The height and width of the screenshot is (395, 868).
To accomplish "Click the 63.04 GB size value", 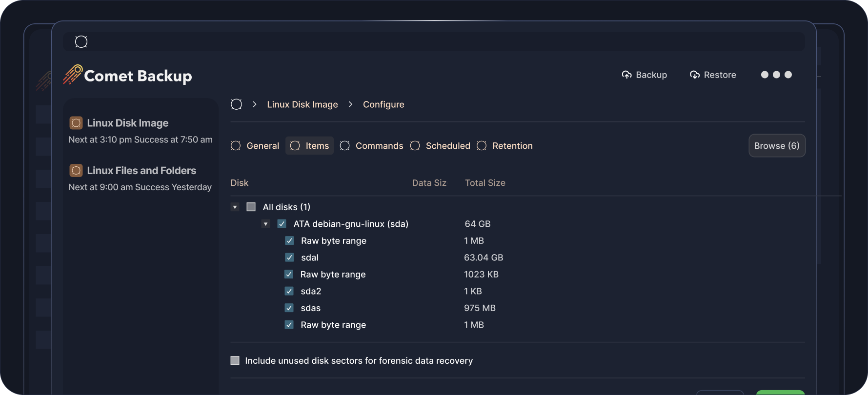I will [484, 257].
